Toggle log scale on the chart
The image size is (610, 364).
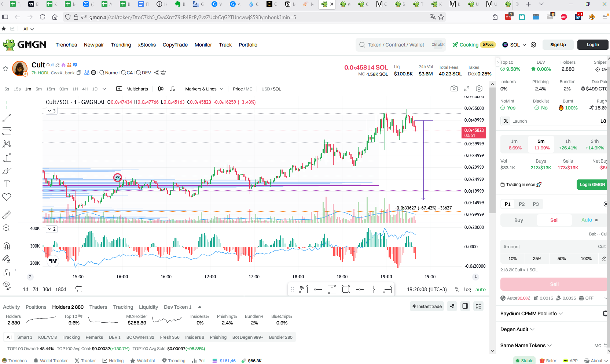[467, 289]
